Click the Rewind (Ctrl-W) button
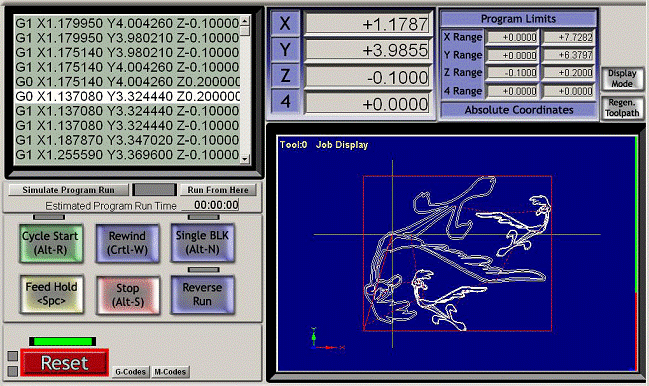Screen dimensions: 649x386 tap(127, 243)
